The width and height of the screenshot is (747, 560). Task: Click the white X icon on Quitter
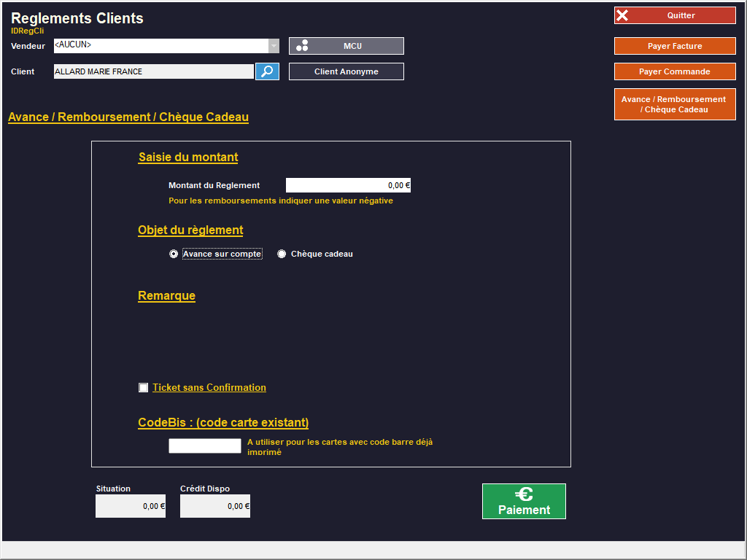click(x=622, y=15)
